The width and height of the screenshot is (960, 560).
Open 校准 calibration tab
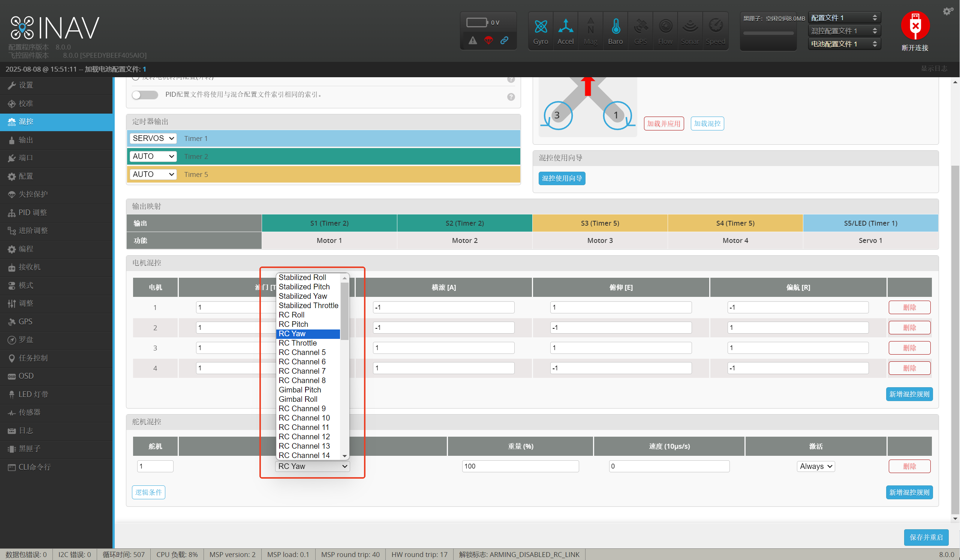56,103
